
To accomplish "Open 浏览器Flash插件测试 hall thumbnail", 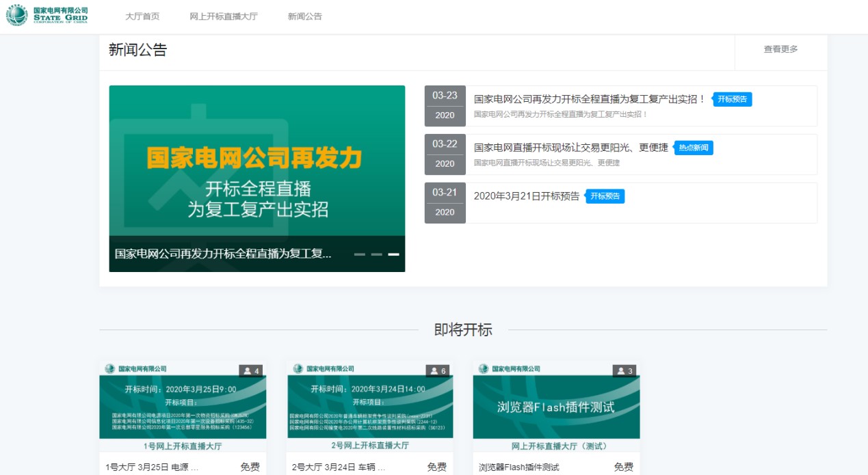I will click(556, 407).
